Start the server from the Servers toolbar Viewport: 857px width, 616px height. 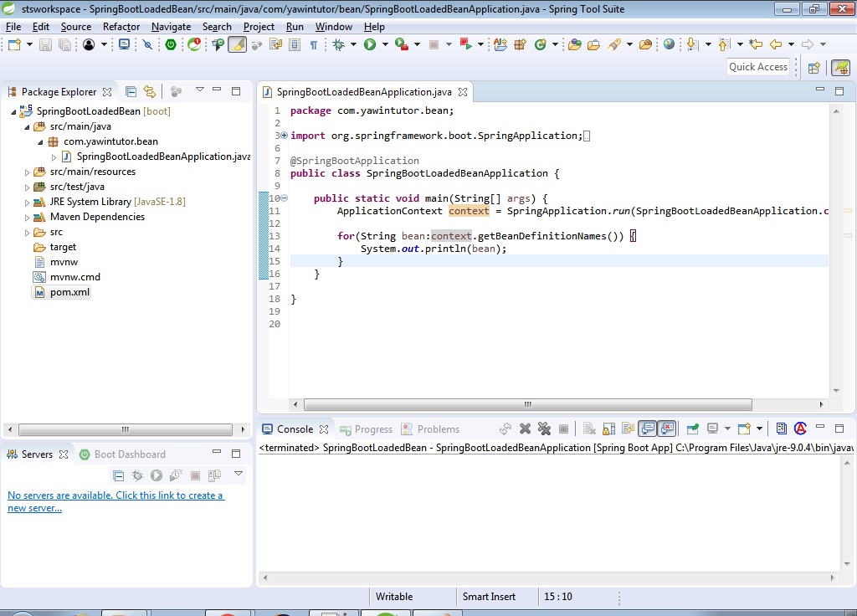coord(157,475)
